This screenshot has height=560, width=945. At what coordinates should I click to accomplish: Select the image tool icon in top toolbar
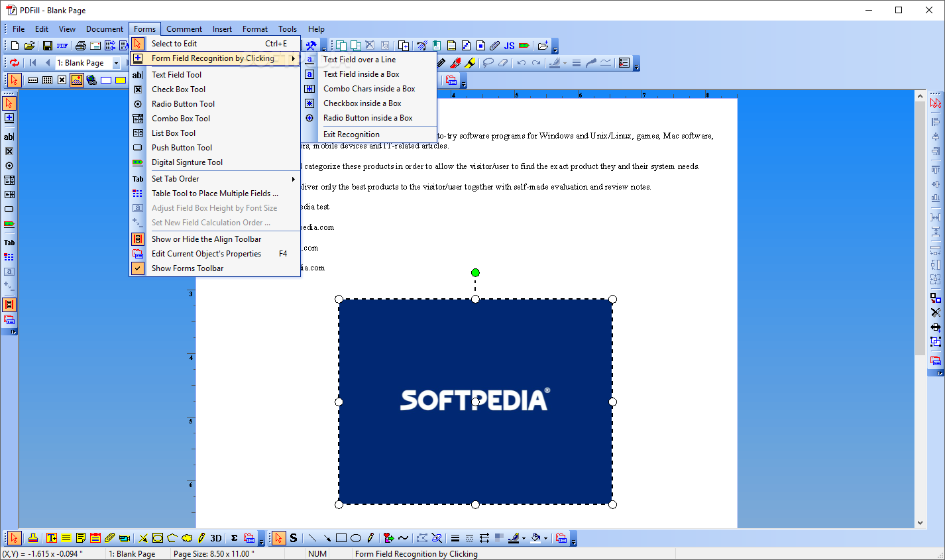[x=77, y=80]
